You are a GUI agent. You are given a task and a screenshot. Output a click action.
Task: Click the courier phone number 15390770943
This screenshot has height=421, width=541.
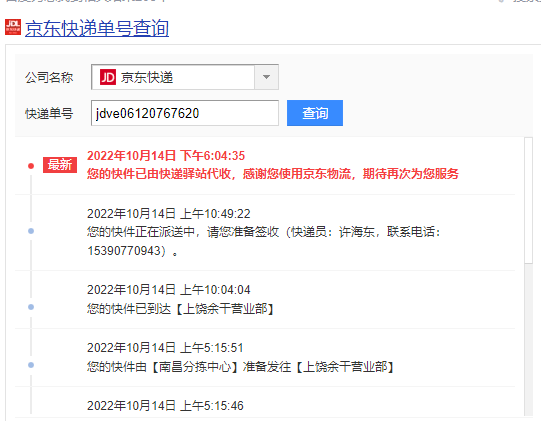(x=124, y=251)
